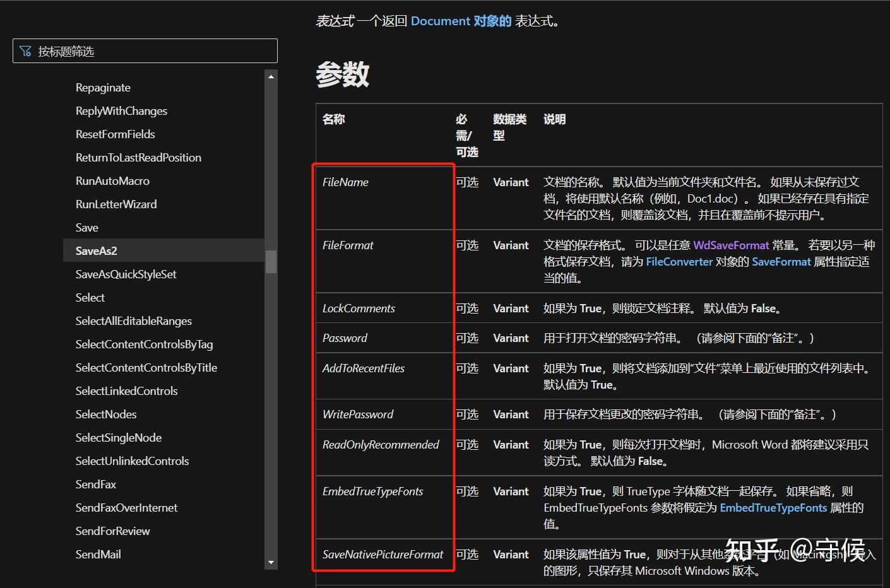Open SelectContentControlsByTag in the sidebar

(x=144, y=344)
